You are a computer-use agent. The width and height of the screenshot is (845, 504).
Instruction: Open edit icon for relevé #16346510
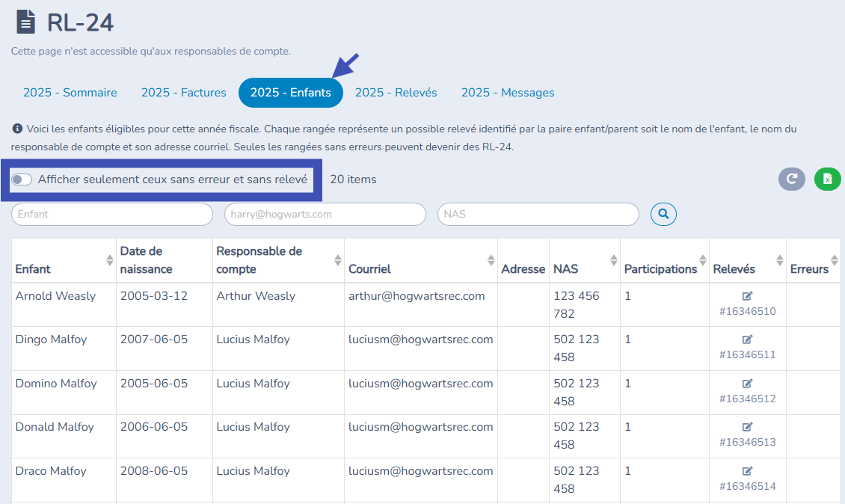point(747,296)
